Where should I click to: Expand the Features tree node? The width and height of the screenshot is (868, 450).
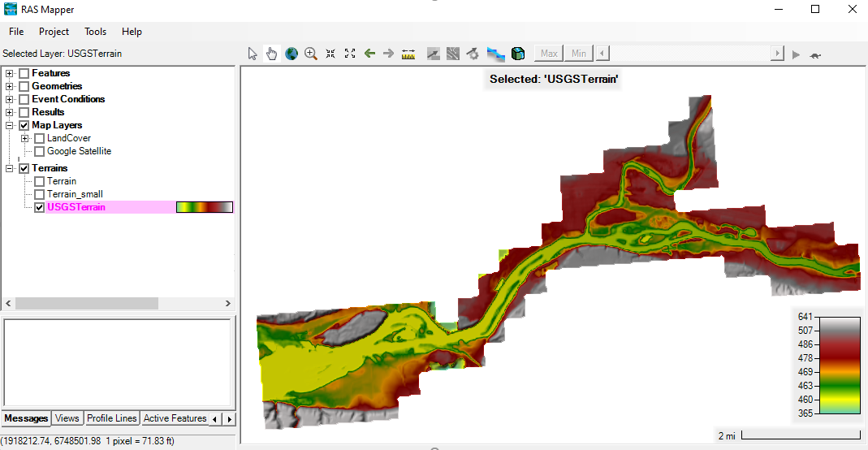[x=10, y=73]
